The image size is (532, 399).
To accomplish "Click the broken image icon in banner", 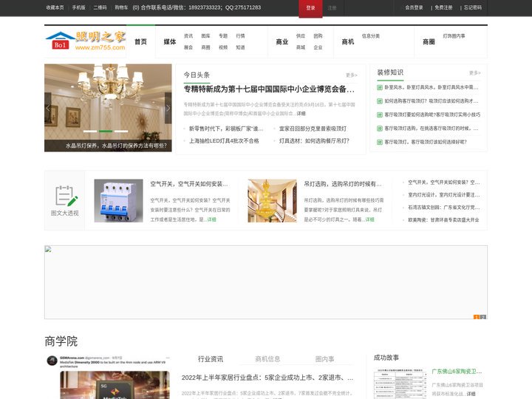I will tap(48, 249).
